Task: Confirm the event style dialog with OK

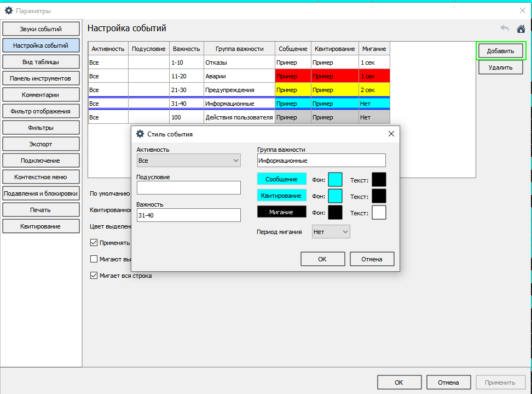Action: 322,259
